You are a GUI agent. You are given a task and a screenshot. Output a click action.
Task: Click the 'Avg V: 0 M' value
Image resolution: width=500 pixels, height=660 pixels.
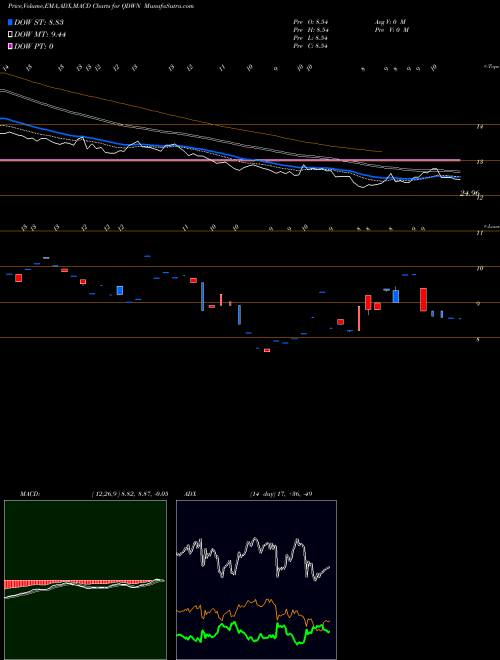click(389, 22)
